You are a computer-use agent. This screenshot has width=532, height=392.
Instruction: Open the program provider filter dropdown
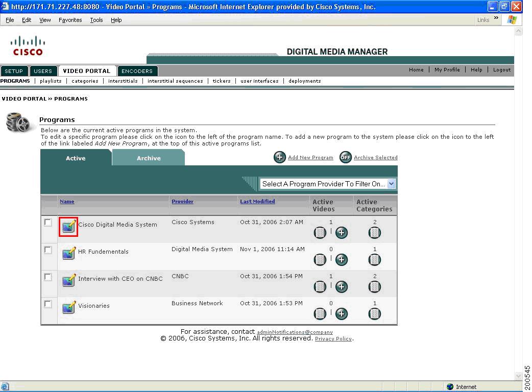click(x=391, y=183)
